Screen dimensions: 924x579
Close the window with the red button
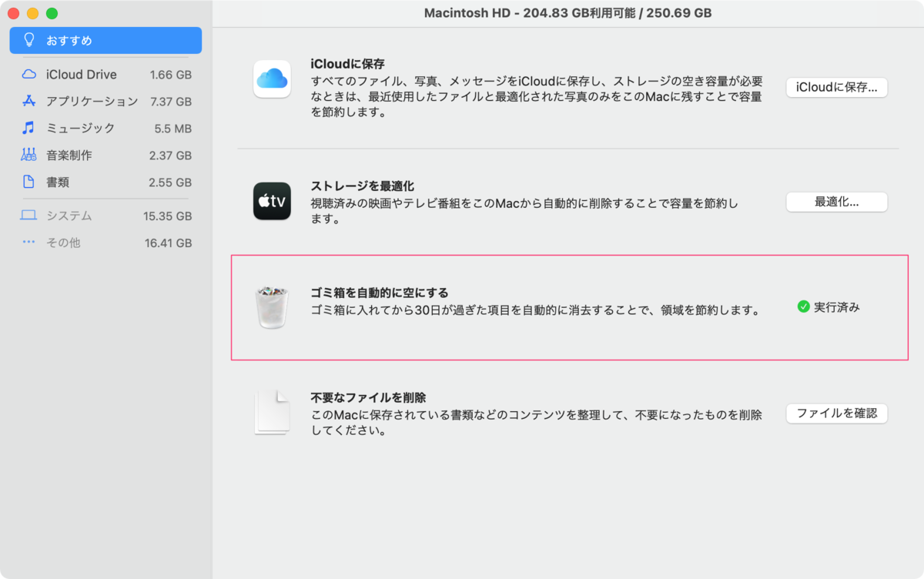[x=13, y=14]
